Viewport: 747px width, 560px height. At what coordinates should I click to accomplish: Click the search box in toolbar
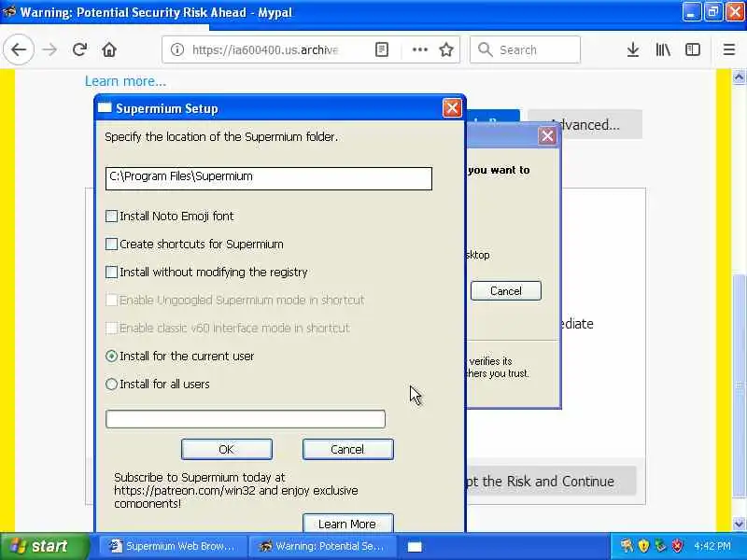click(x=525, y=49)
